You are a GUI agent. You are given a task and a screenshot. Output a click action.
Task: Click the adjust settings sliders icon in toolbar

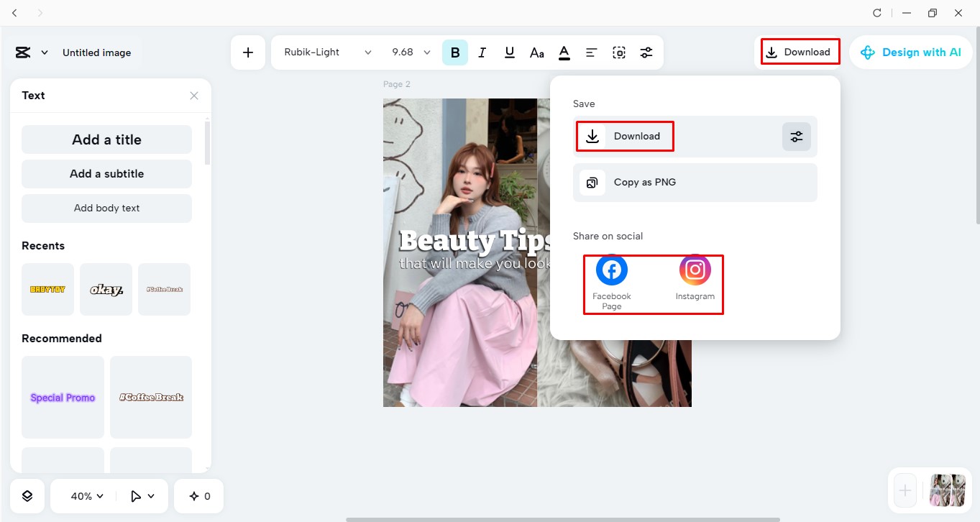[646, 52]
